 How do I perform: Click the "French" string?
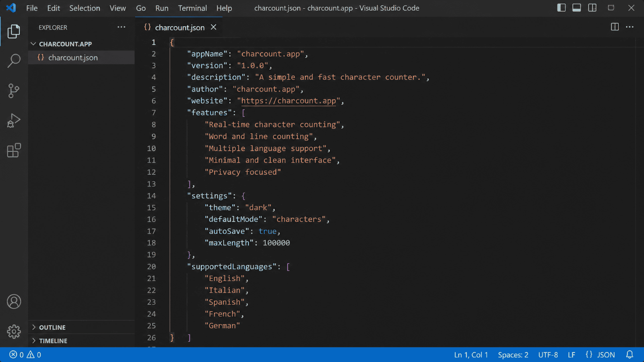point(222,314)
